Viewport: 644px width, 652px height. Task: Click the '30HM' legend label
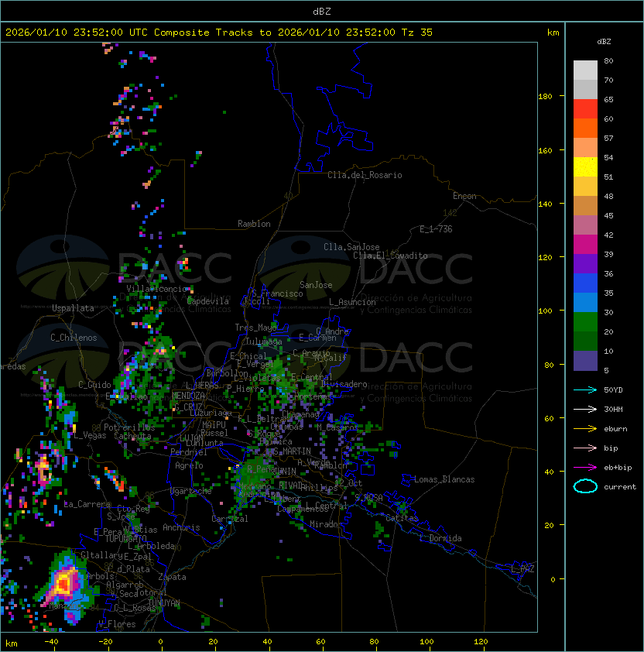click(x=613, y=410)
